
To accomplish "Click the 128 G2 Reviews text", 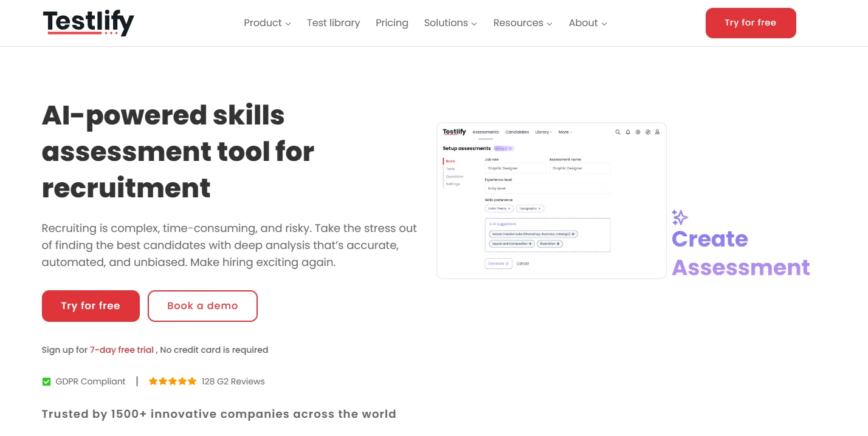I will [x=233, y=381].
